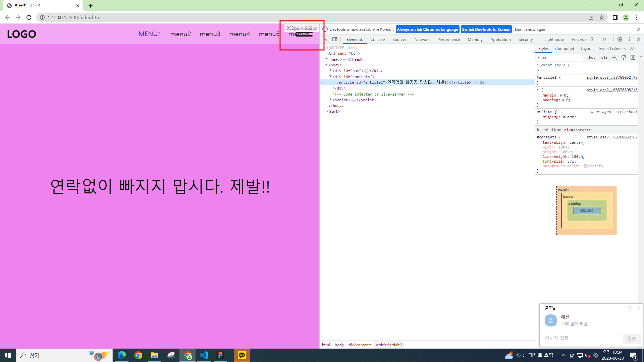Image resolution: width=644 pixels, height=362 pixels.
Task: Open the Computed styles tab
Action: [x=565, y=48]
